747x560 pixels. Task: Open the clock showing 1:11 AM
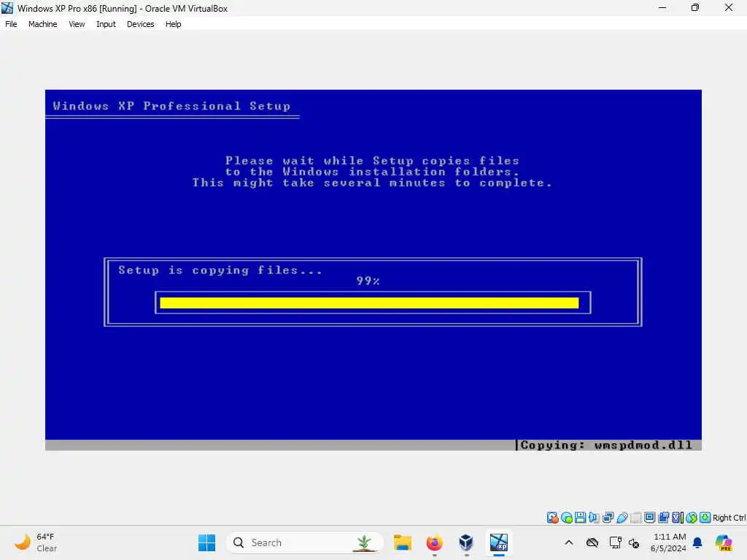tap(669, 542)
